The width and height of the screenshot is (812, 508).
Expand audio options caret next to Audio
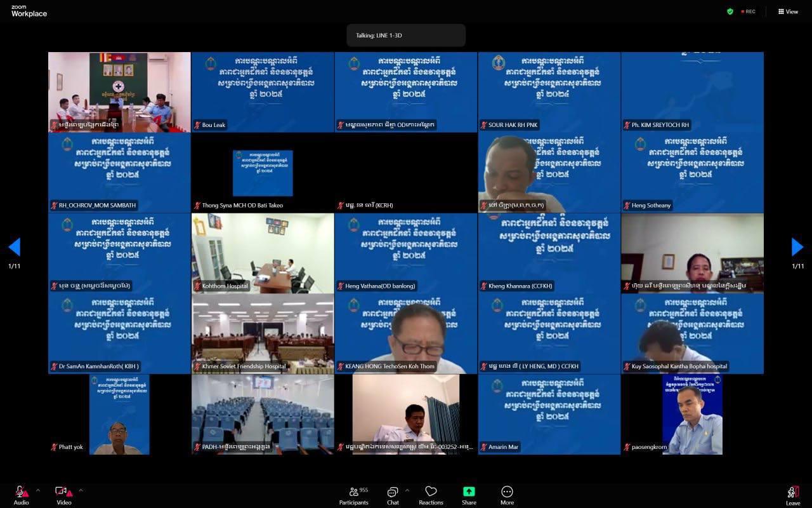coord(37,490)
